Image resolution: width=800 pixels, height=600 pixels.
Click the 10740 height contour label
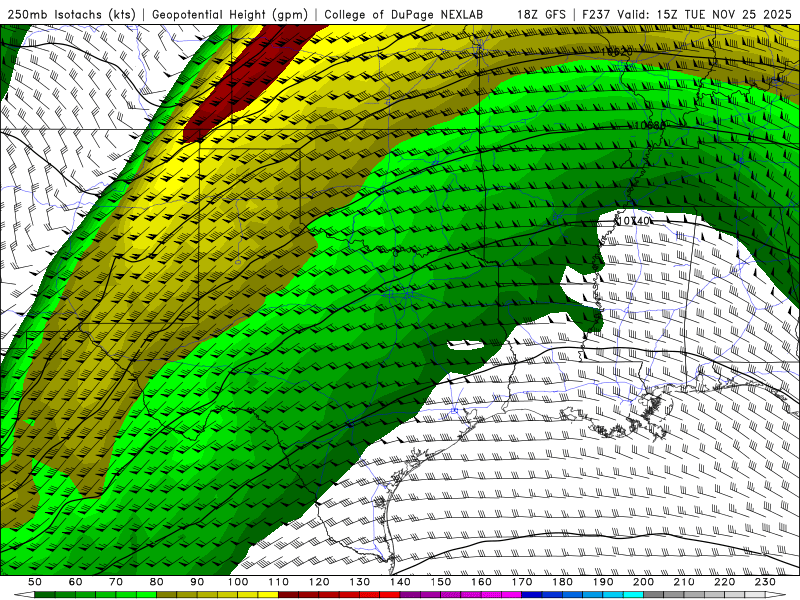click(633, 220)
